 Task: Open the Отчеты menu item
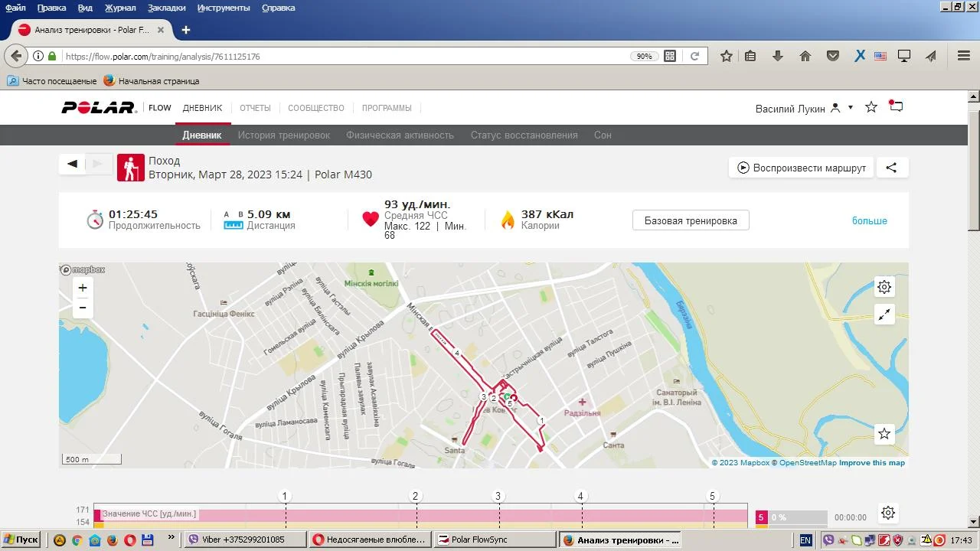coord(255,108)
